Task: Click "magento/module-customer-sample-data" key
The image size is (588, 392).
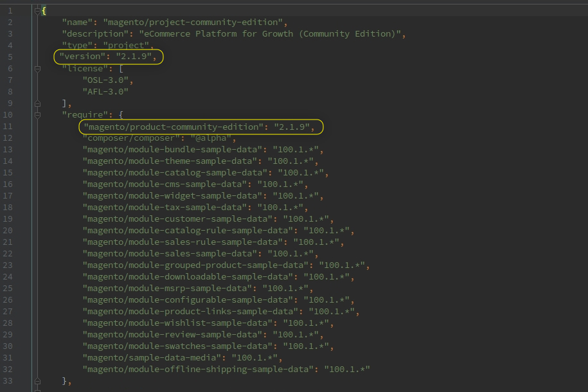Action: [177, 219]
